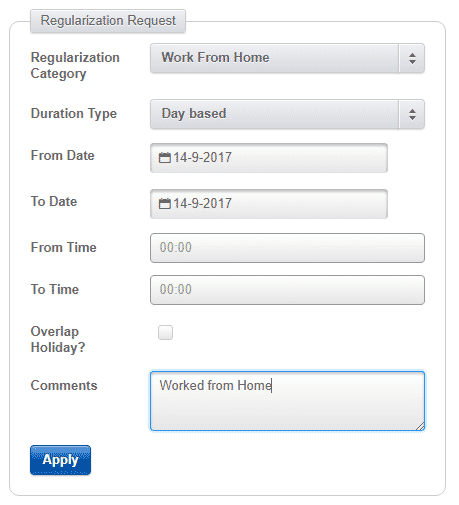Image resolution: width=459 pixels, height=505 pixels.
Task: Click the From Time label
Action: (x=64, y=247)
